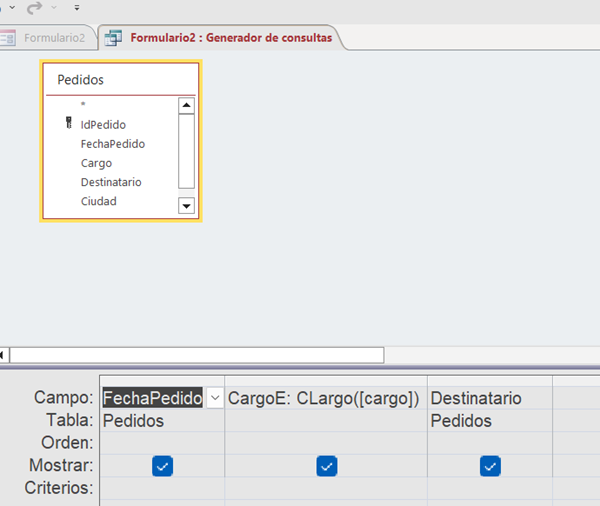Open the redo history dropdown arrow
Screen dimensions: 600x506
tap(53, 8)
